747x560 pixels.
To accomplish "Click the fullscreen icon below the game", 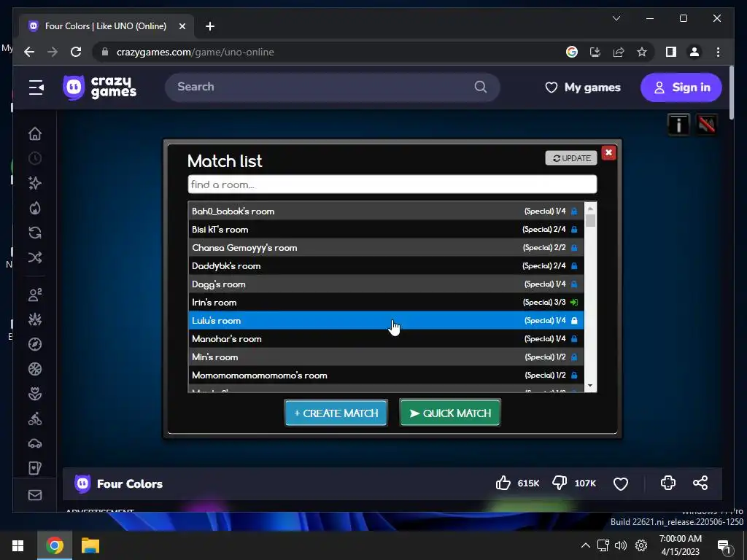I will 668,483.
